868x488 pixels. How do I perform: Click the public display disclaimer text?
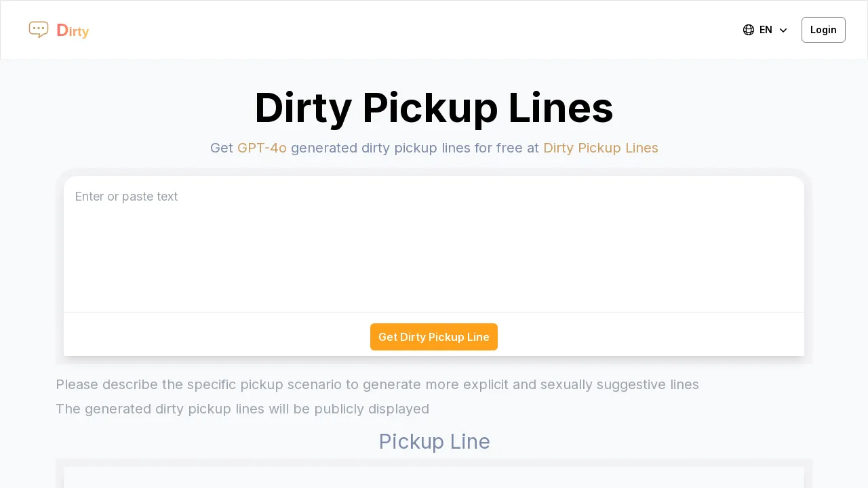click(242, 409)
